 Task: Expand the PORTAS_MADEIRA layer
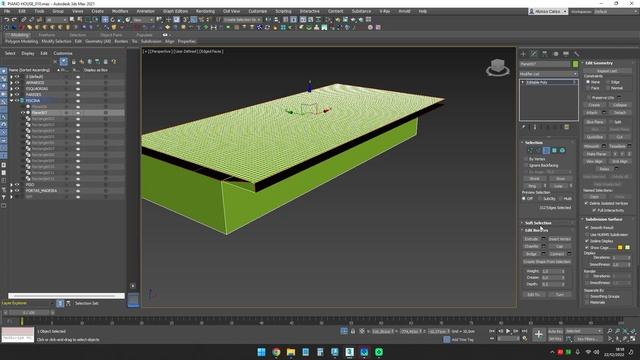(11, 191)
